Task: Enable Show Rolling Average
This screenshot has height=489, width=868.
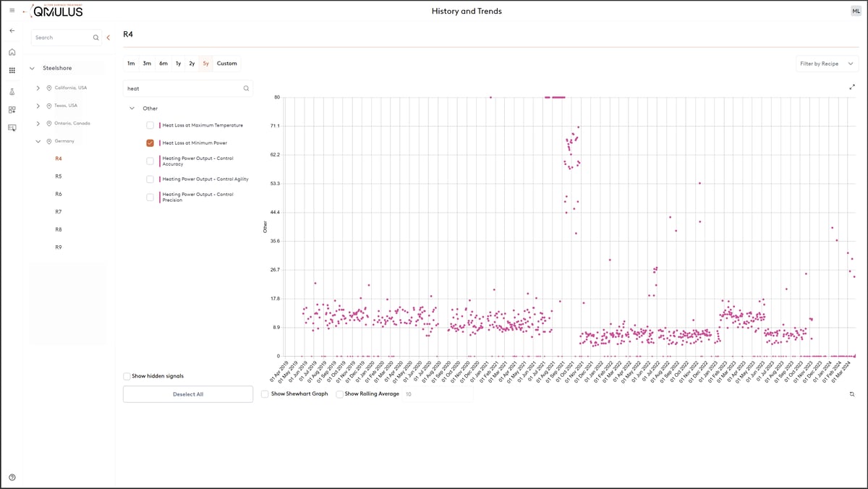Action: point(340,394)
